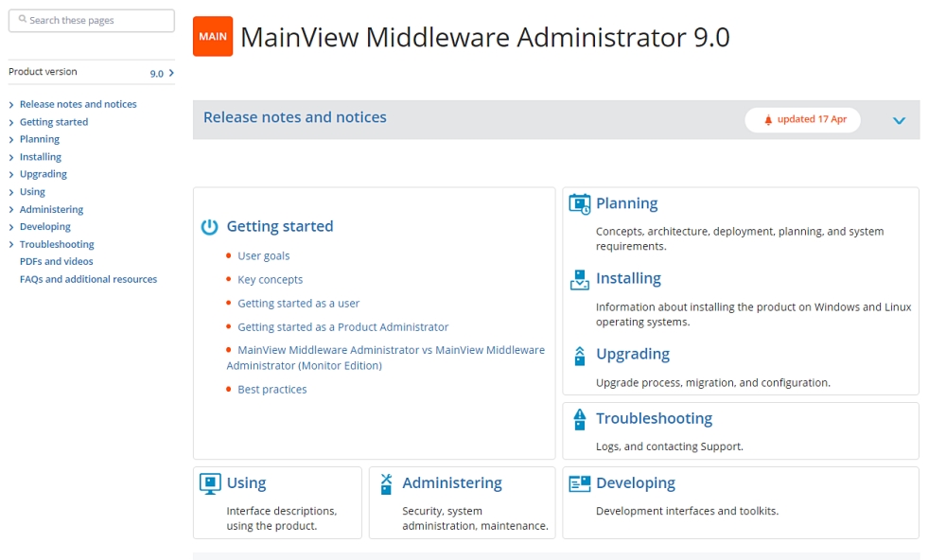The image size is (946, 560).
Task: Click the updated 17 Apr badge
Action: tap(802, 119)
